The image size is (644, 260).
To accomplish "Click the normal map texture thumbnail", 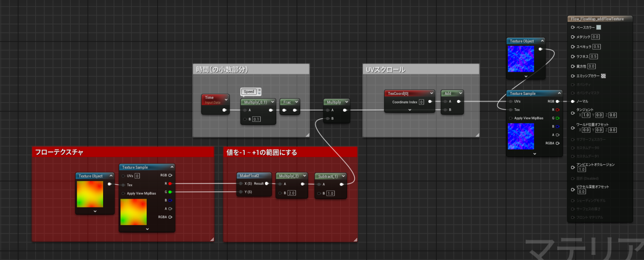I will pos(521,136).
